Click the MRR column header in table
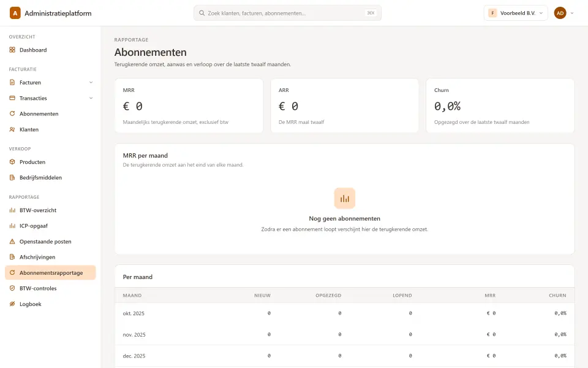588x368 pixels. [490, 296]
